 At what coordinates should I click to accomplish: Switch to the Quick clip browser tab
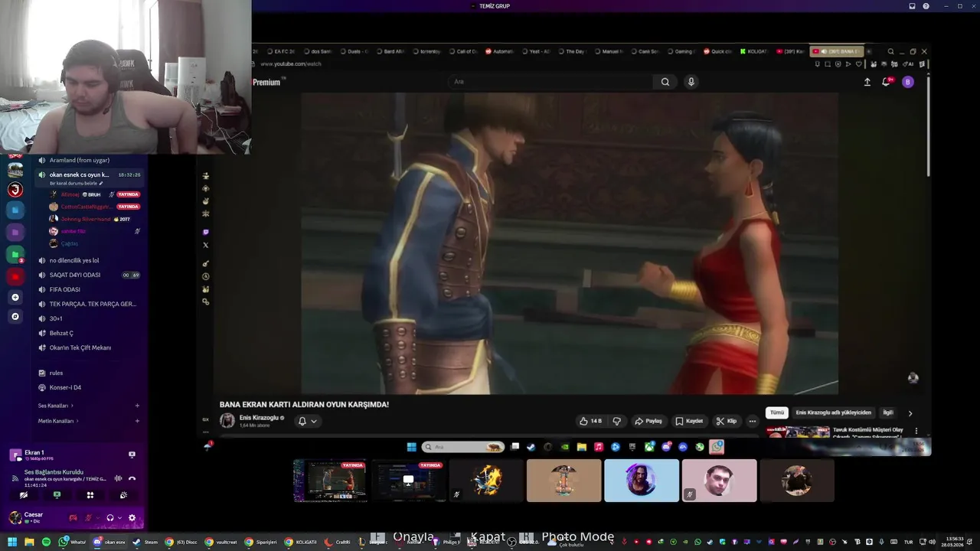tap(717, 51)
